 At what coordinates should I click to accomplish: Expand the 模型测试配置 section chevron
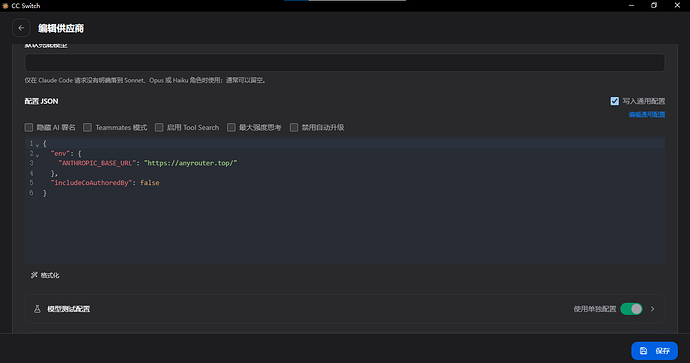tap(653, 309)
